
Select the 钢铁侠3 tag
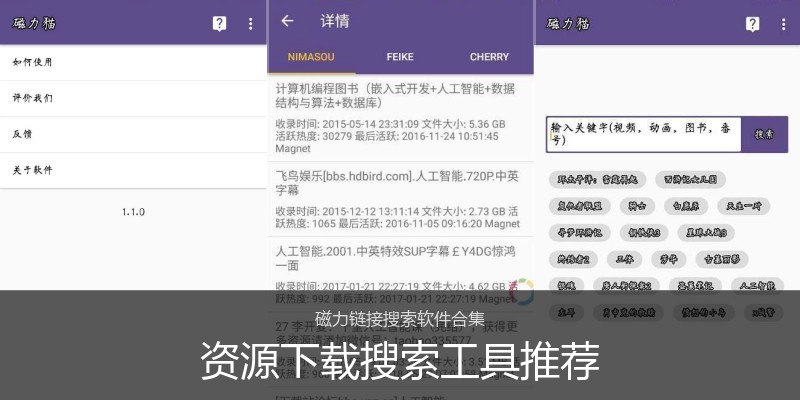(x=644, y=233)
